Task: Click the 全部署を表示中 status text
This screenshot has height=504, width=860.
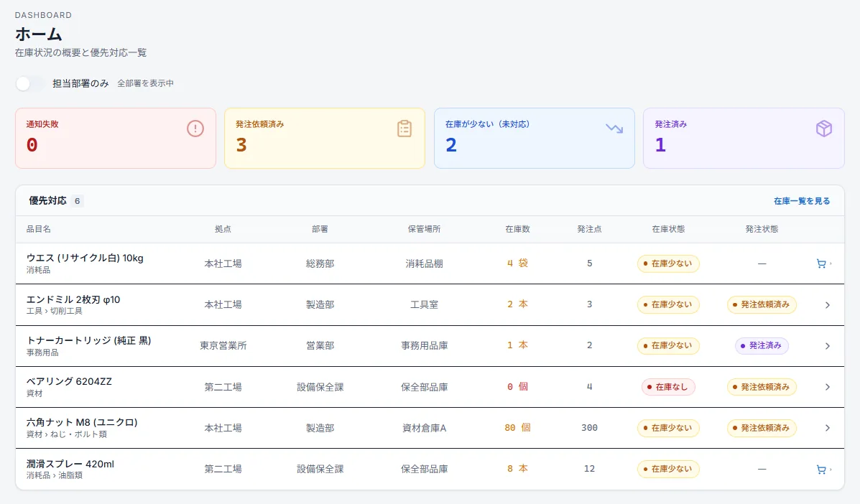Action: (x=145, y=83)
